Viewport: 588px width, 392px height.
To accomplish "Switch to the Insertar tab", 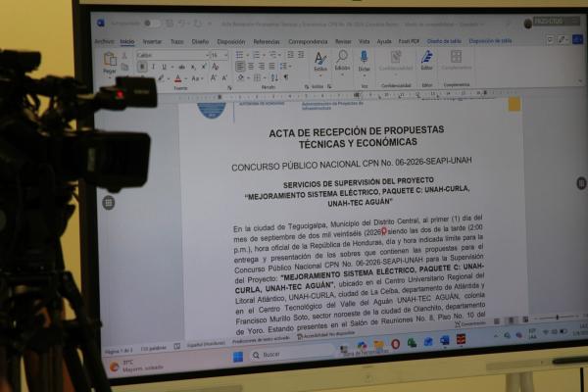I will (152, 41).
